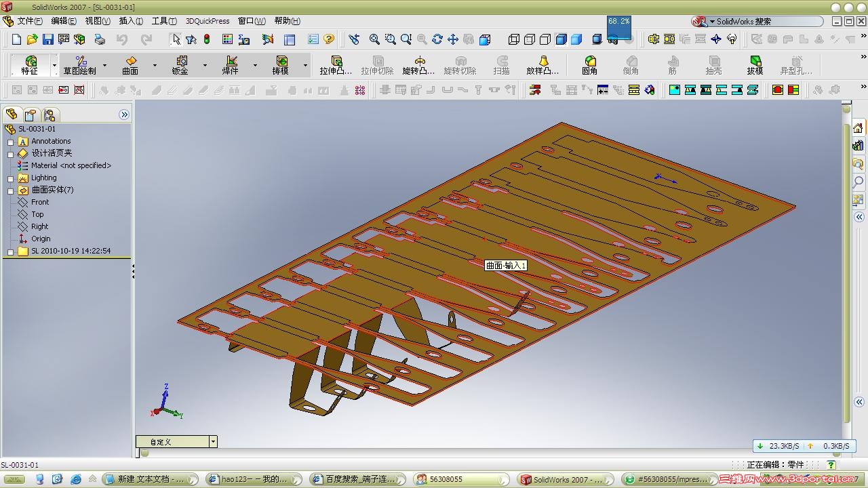Image resolution: width=868 pixels, height=488 pixels.
Task: Click the Zoom to Area icon
Action: point(390,39)
